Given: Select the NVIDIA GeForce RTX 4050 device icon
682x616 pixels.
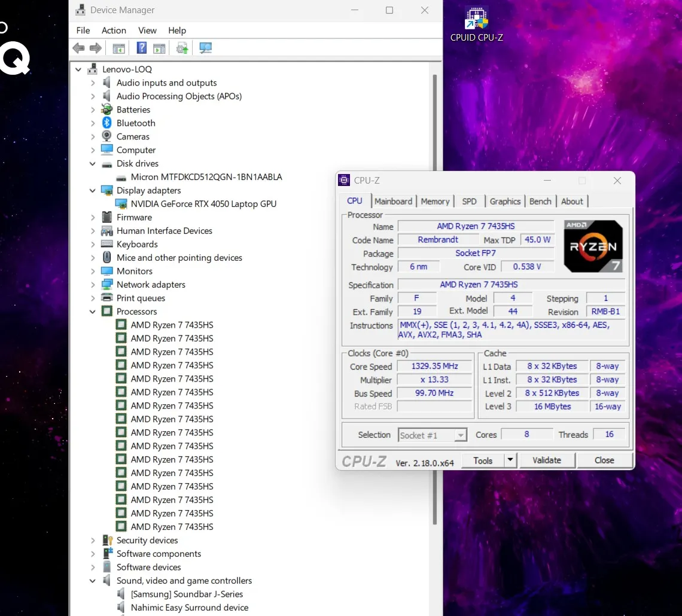Looking at the screenshot, I should 121,204.
